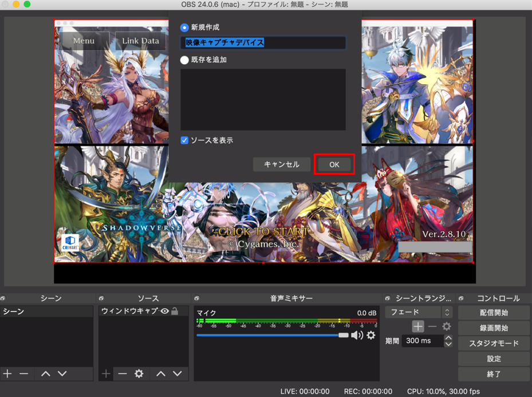Select 新規作成 radio button
Screen dimensions: 532x397
tap(184, 27)
